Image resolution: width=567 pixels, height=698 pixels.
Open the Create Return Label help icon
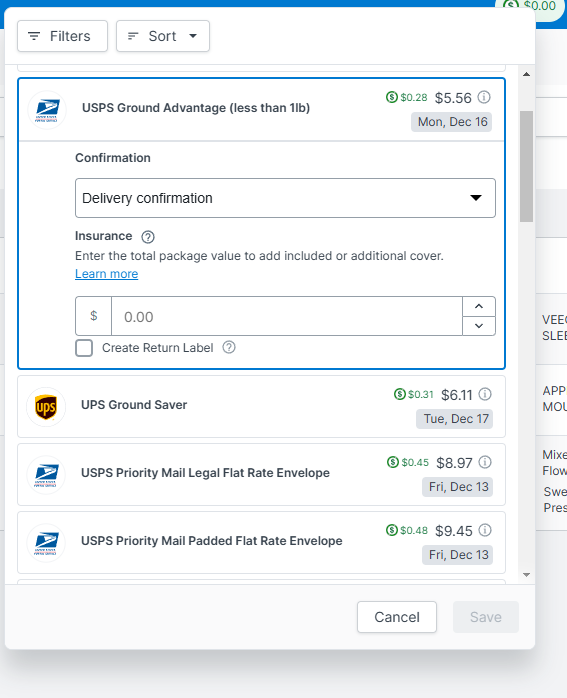pos(229,347)
